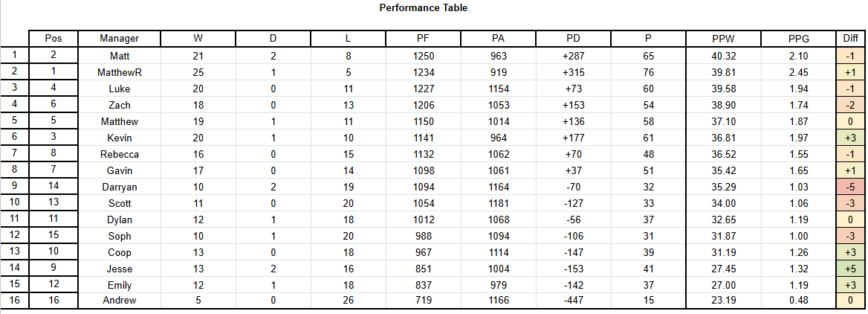The image size is (868, 314).
Task: Select the Performance Table title
Action: 424,7
